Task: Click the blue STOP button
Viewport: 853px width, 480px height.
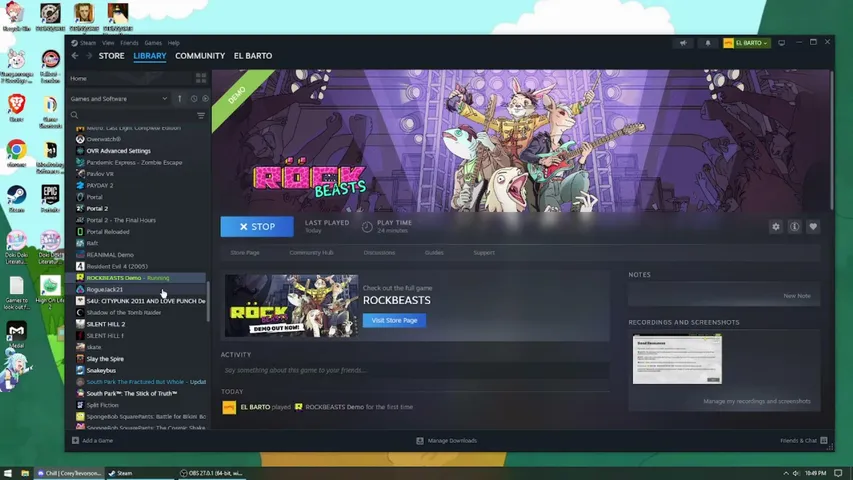Action: pos(257,226)
